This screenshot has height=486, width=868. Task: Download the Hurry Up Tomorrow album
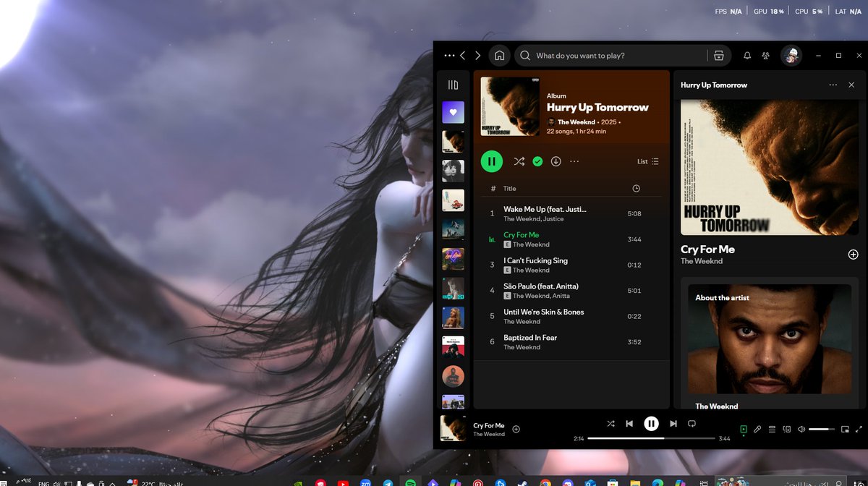tap(556, 161)
